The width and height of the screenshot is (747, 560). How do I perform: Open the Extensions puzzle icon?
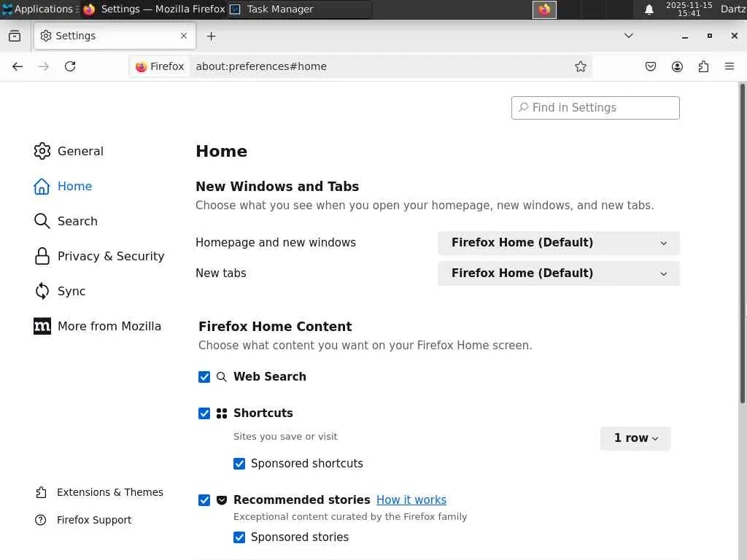703,66
